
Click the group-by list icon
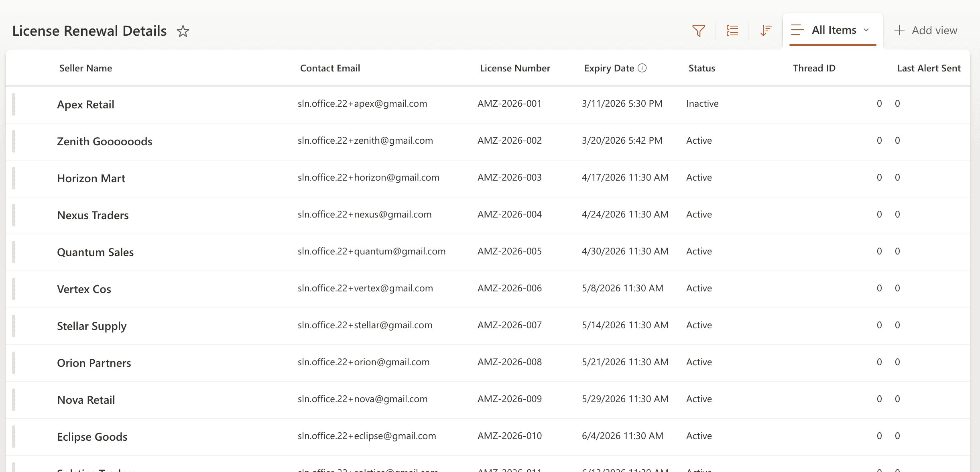(x=732, y=31)
